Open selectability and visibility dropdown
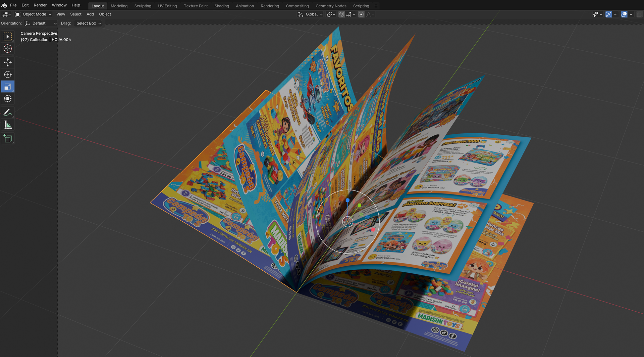 pos(598,14)
